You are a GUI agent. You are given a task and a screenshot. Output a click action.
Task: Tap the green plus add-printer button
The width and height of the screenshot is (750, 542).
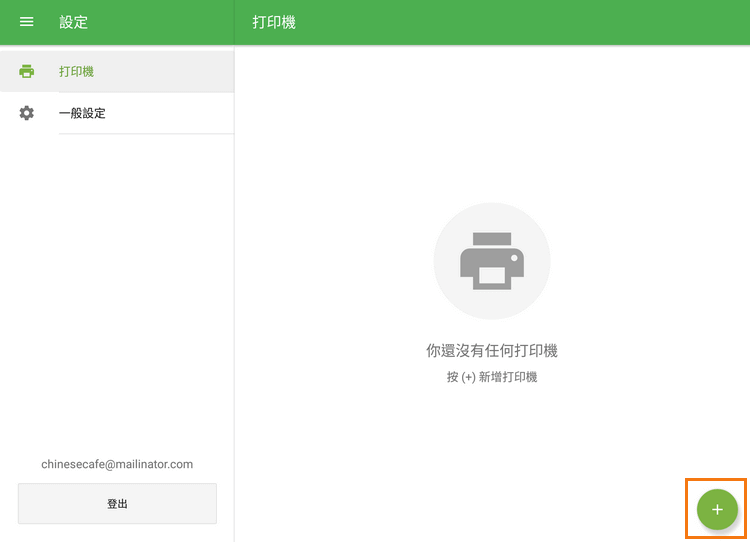click(716, 509)
